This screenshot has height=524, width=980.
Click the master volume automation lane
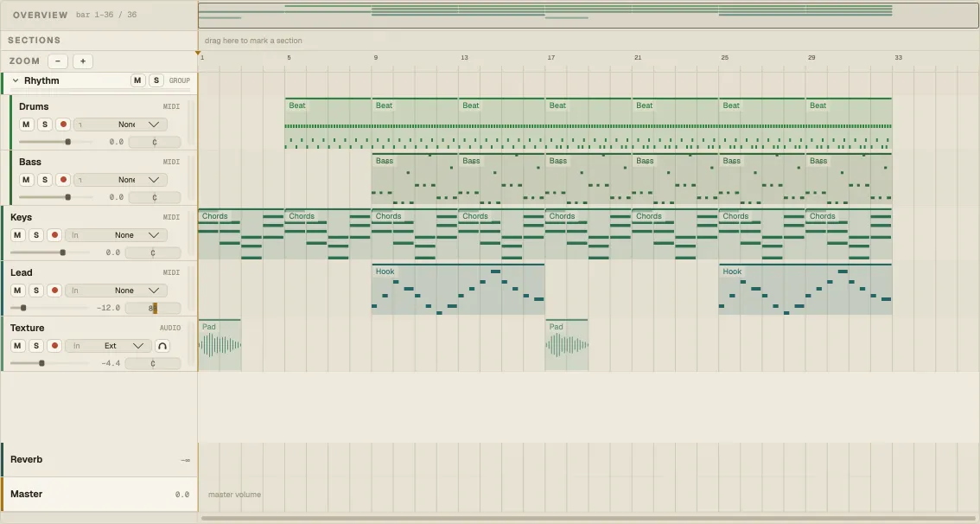pyautogui.click(x=589, y=494)
